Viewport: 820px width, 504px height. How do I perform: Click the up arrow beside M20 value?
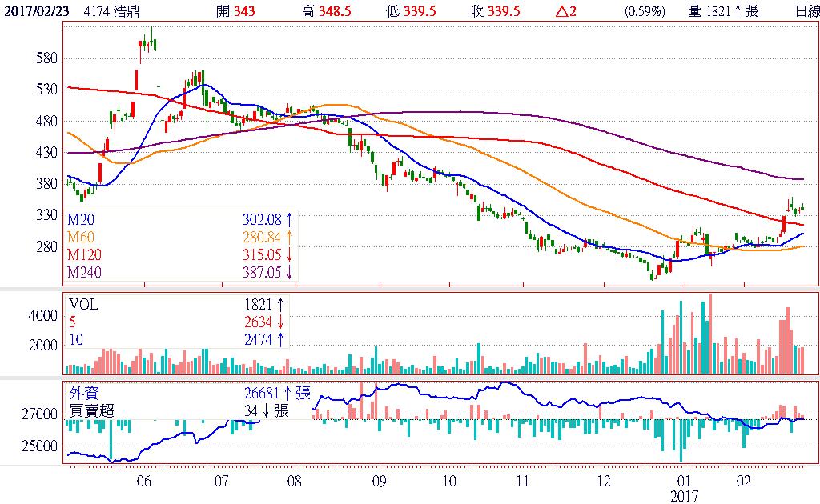289,218
